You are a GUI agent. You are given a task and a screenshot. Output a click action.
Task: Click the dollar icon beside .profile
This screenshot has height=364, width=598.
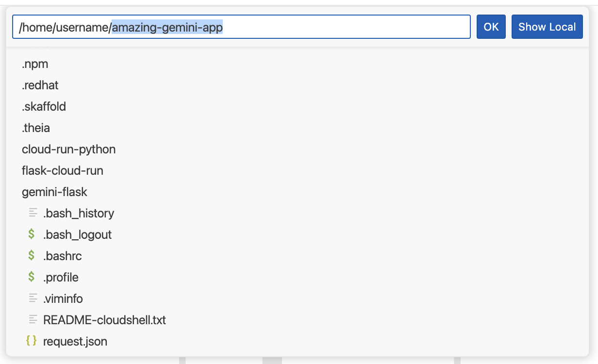(32, 277)
